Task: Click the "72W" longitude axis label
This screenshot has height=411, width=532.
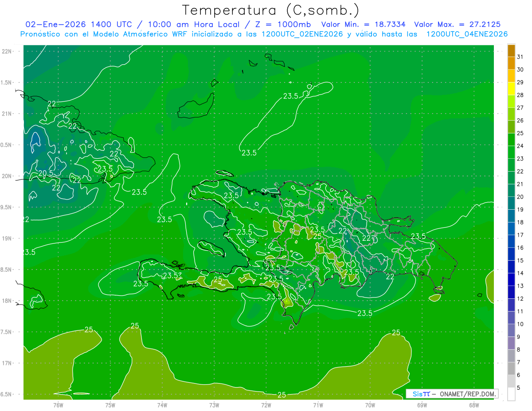Action: point(266,405)
